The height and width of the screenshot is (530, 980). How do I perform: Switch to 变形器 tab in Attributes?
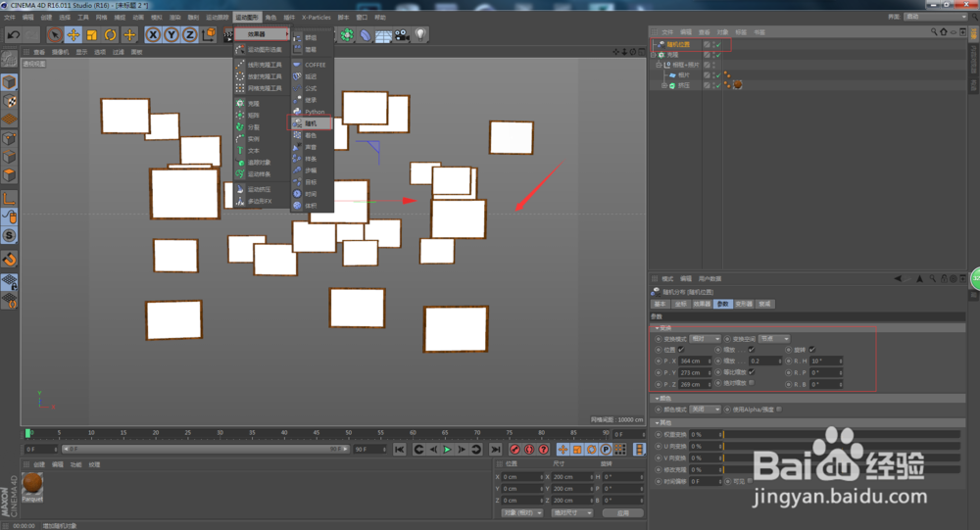pos(744,304)
